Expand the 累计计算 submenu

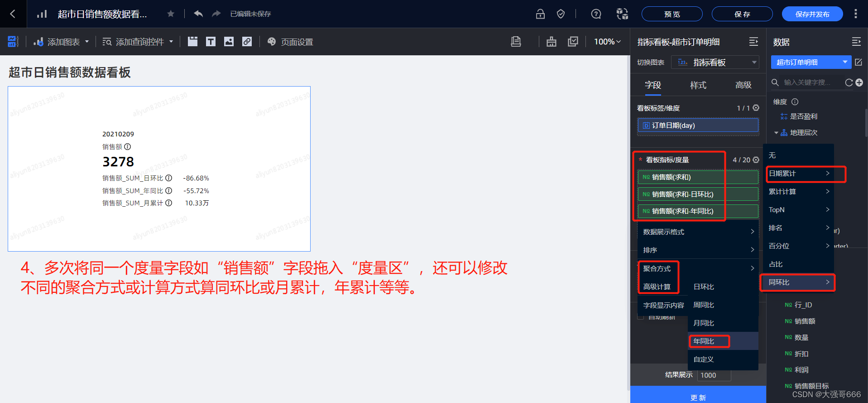[x=798, y=191]
